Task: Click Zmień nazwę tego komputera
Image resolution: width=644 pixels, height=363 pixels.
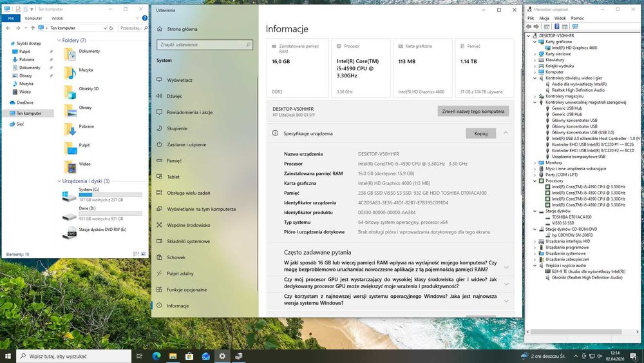Action: tap(473, 112)
